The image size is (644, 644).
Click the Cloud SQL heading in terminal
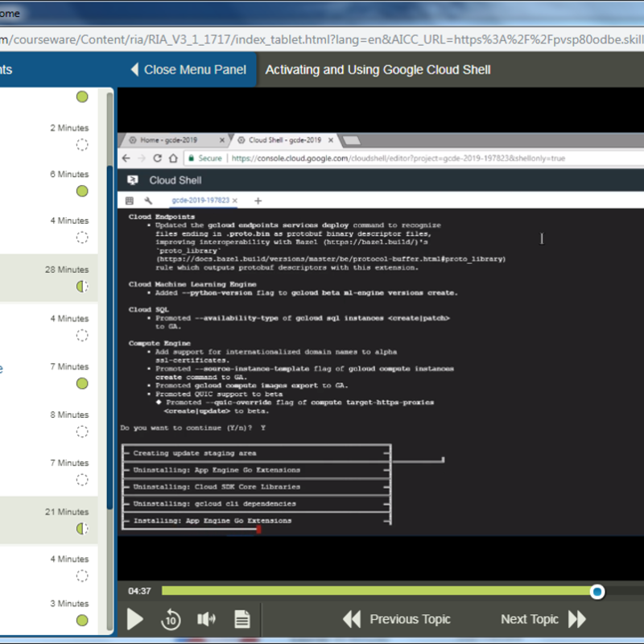click(149, 310)
